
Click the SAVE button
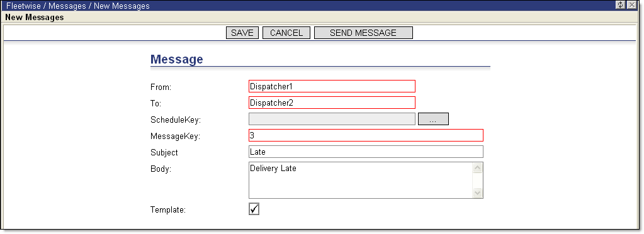(x=242, y=33)
